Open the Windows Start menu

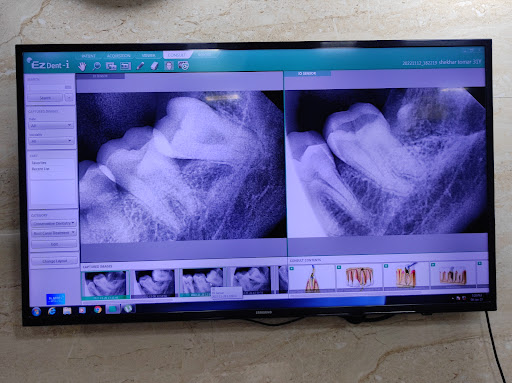36,312
